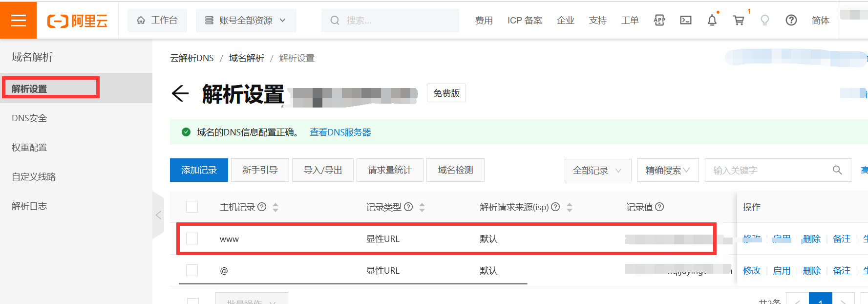The width and height of the screenshot is (868, 304).
Task: Check the @ record checkbox
Action: (192, 270)
